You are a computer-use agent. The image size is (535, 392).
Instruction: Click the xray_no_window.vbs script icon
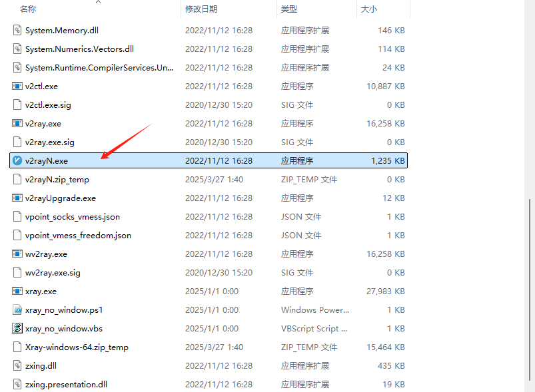pyautogui.click(x=17, y=328)
